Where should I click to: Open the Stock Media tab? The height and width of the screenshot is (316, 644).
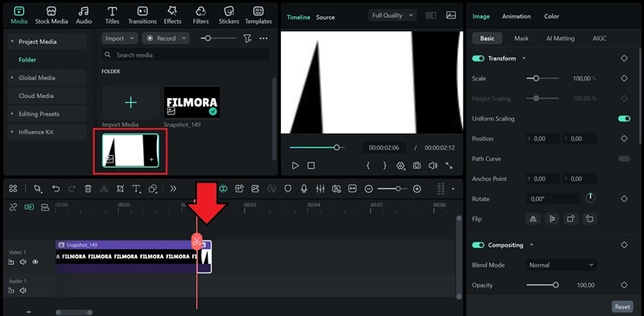tap(52, 15)
